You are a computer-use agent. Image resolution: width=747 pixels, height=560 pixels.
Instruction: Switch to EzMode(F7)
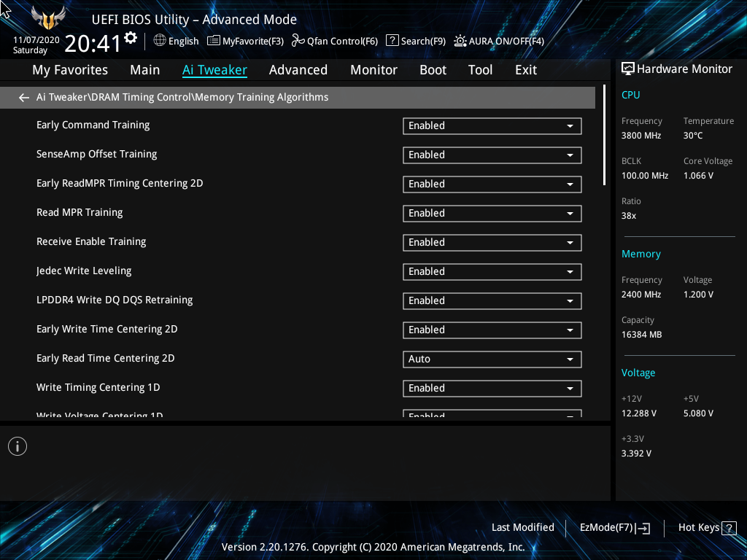pyautogui.click(x=614, y=528)
